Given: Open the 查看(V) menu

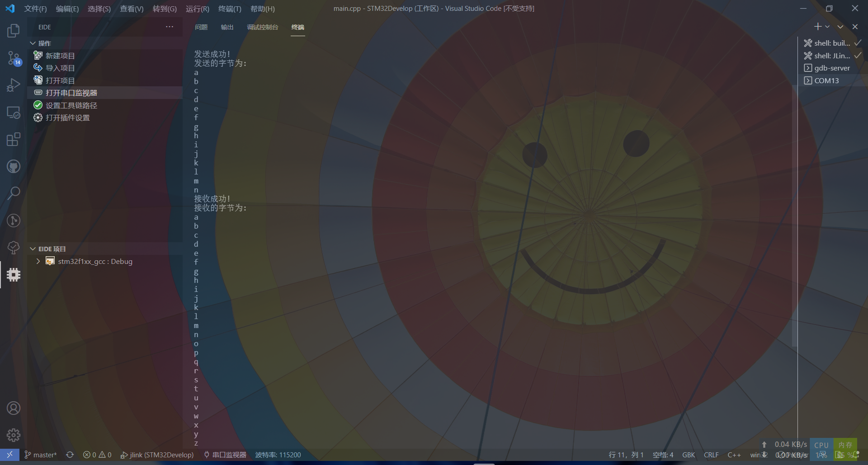Looking at the screenshot, I should click(x=132, y=9).
